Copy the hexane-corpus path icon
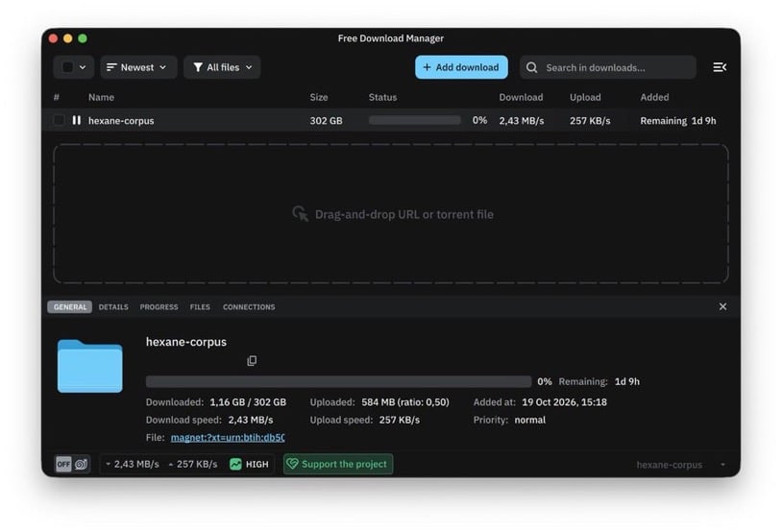This screenshot has width=782, height=532. tap(252, 360)
